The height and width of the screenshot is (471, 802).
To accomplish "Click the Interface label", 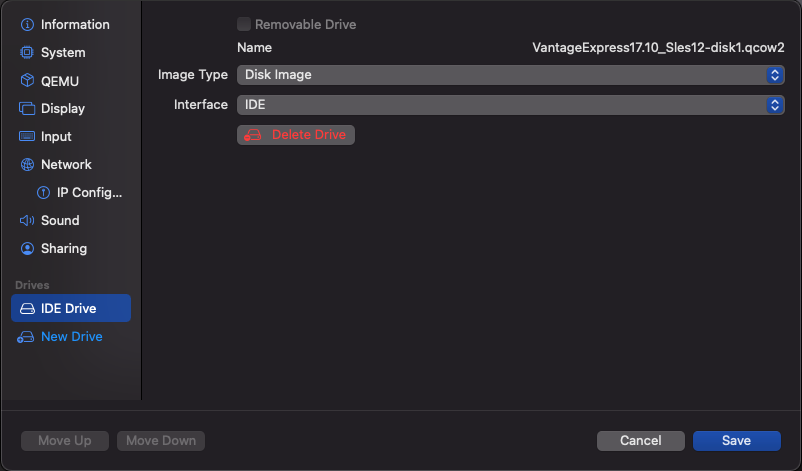I will coord(200,105).
